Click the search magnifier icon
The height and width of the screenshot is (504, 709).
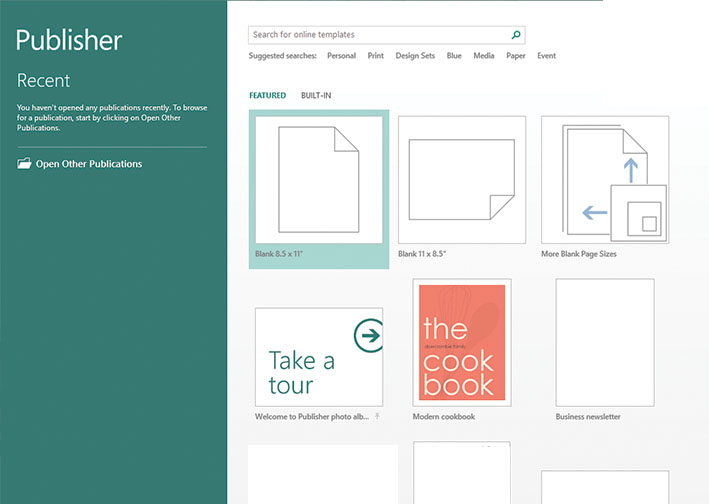coord(516,35)
